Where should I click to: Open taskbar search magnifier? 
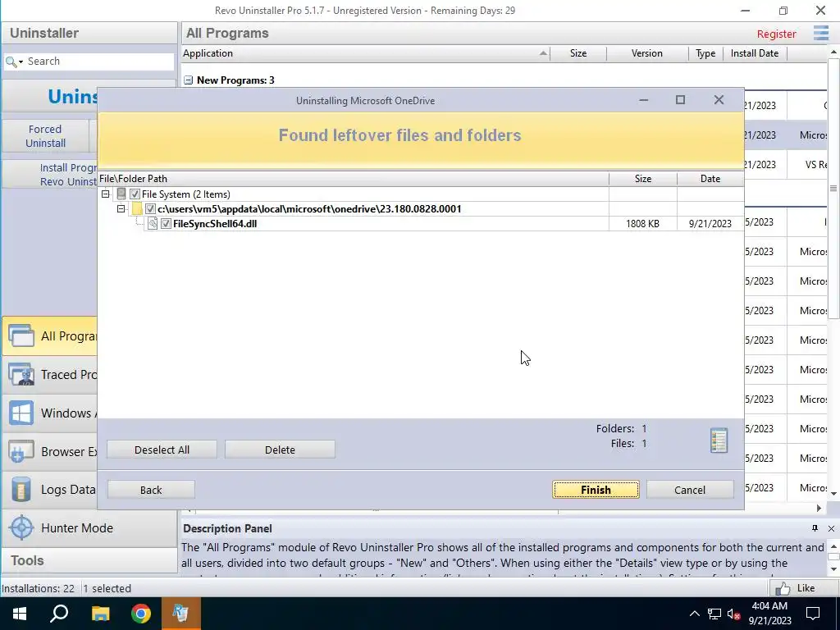pos(59,614)
